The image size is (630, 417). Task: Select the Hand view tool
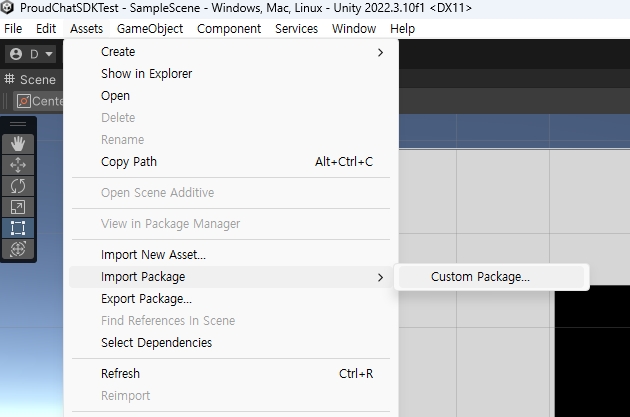18,144
